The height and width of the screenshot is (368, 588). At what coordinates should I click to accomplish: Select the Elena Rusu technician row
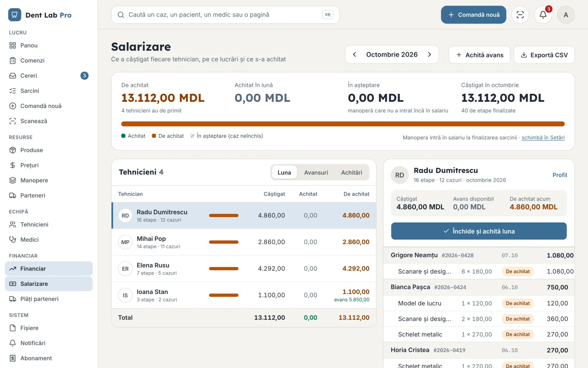click(x=244, y=269)
